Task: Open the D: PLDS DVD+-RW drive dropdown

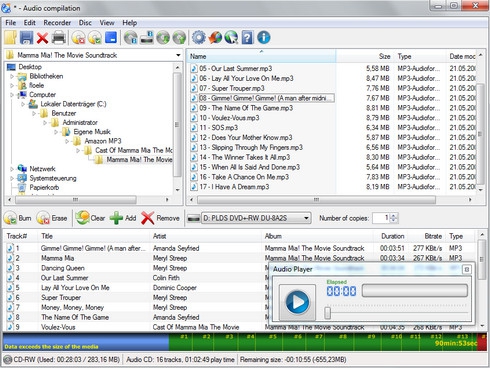Action: click(306, 218)
